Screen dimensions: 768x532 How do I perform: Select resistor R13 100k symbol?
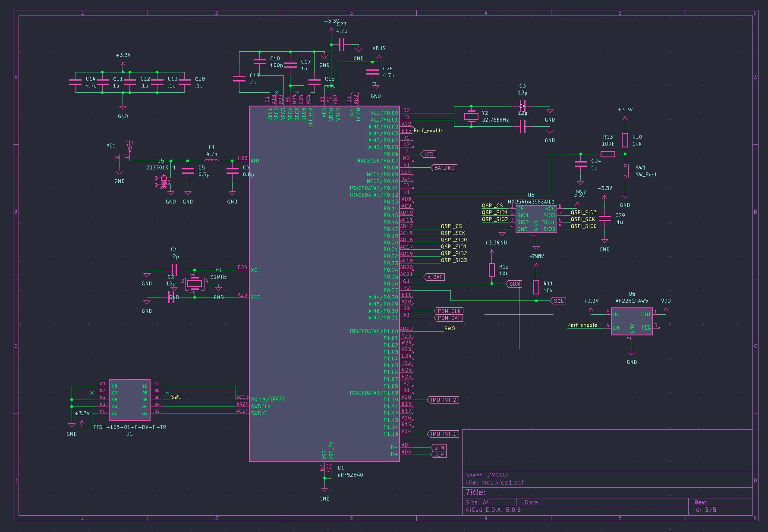(608, 154)
